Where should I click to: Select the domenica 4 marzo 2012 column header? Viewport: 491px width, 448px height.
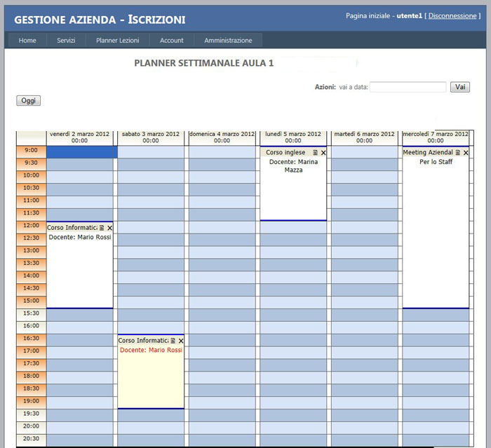pyautogui.click(x=222, y=137)
